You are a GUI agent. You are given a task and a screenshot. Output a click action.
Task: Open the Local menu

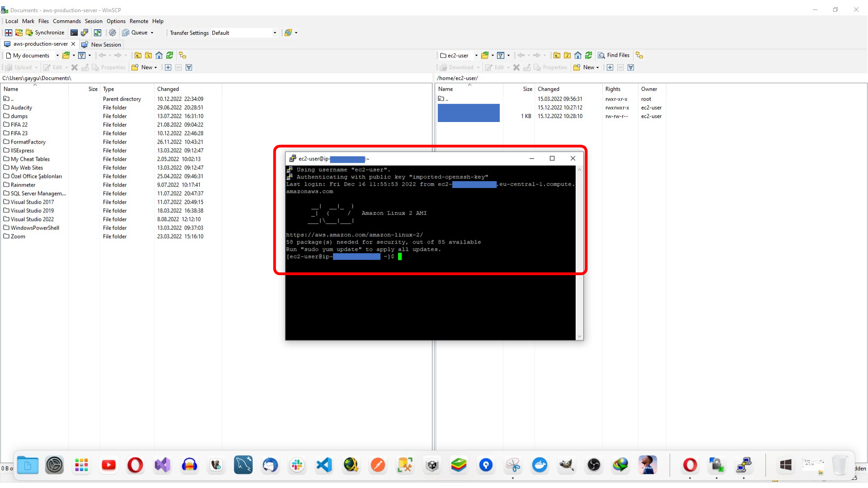[12, 21]
